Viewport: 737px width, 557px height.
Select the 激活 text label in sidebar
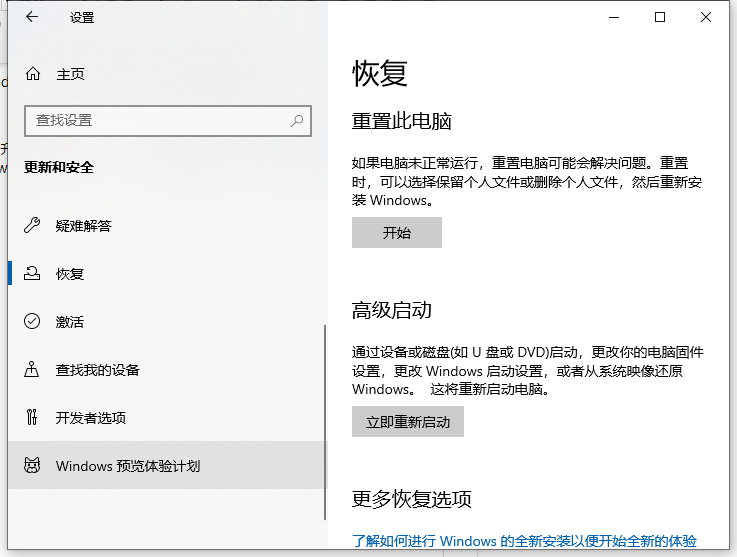pyautogui.click(x=70, y=321)
